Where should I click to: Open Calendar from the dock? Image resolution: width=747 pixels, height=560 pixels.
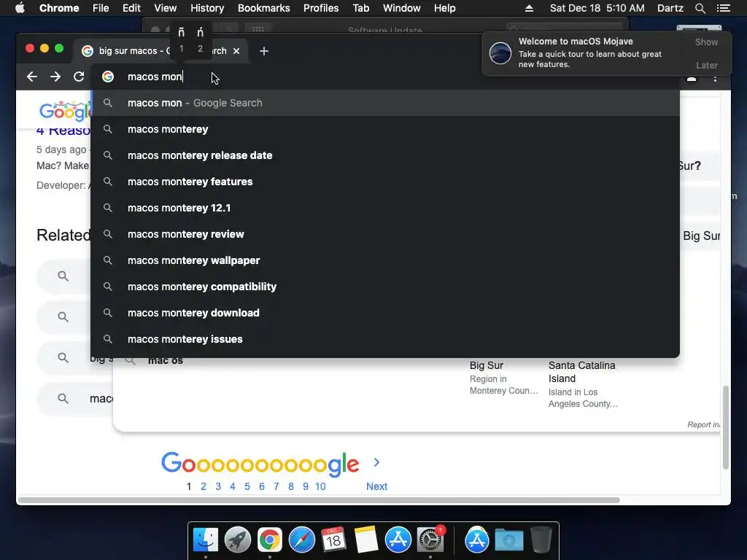(x=333, y=540)
